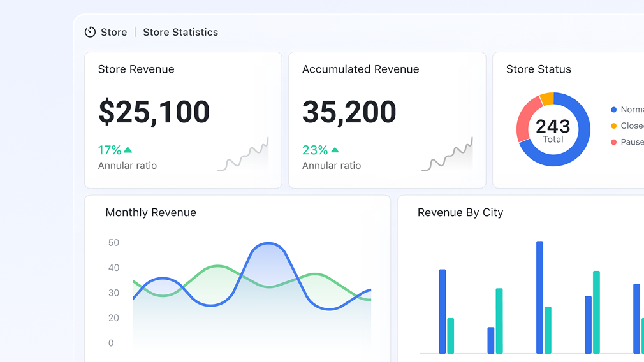Toggle the Normal legend blue dot

(x=614, y=110)
